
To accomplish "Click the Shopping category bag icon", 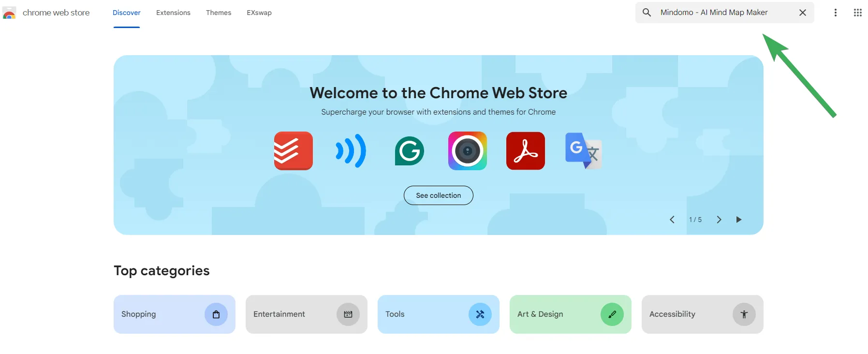I will (216, 314).
